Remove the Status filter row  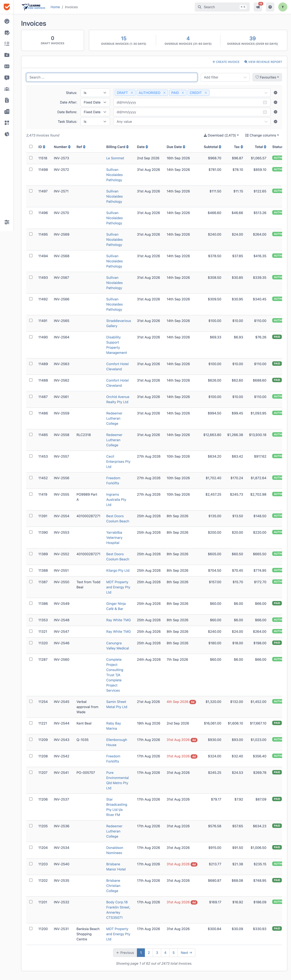tap(275, 93)
